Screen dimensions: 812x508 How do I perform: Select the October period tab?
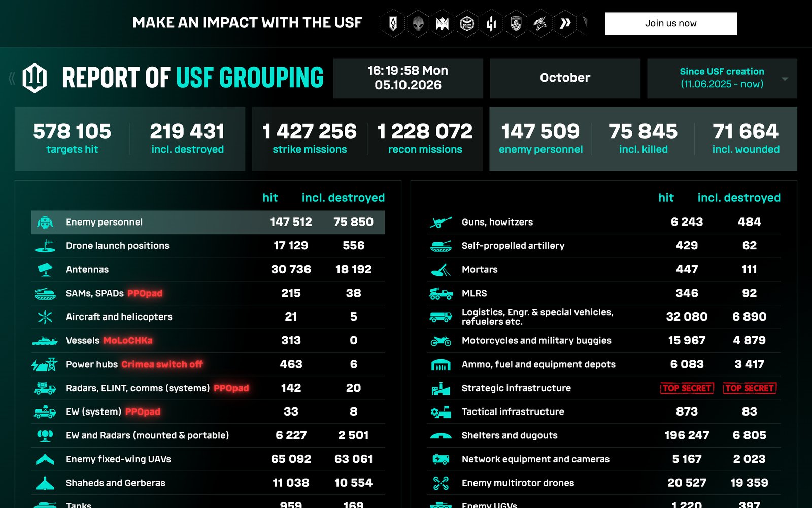565,78
